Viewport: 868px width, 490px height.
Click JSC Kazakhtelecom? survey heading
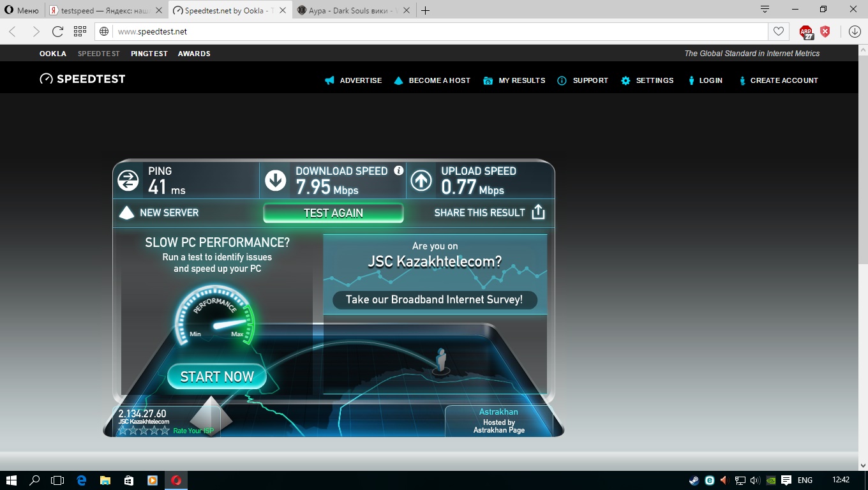click(435, 262)
